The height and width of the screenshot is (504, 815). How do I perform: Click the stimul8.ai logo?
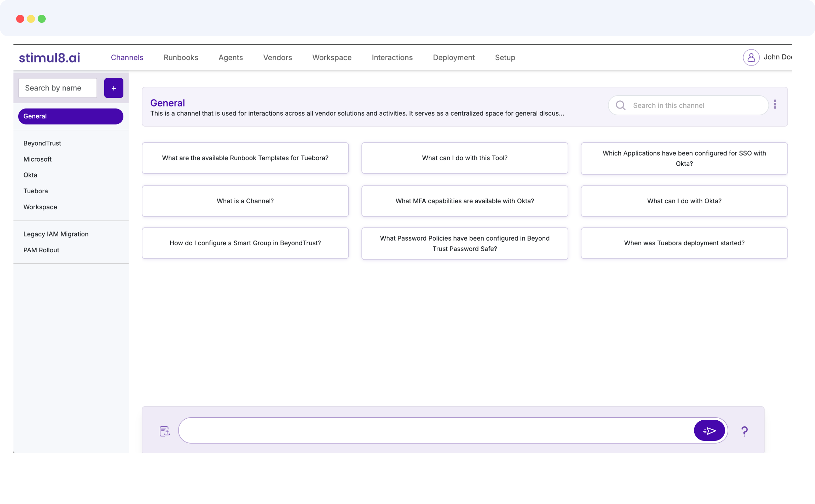49,57
